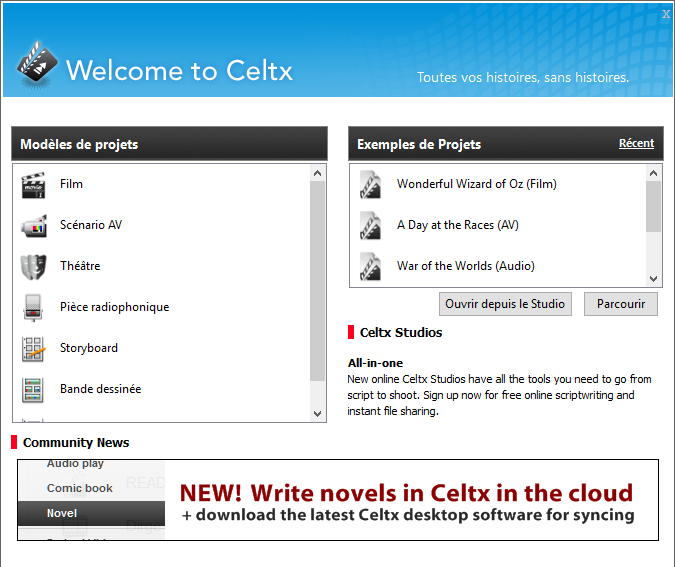Click sample projects scroll down arrow
The height and width of the screenshot is (567, 675).
point(653,279)
